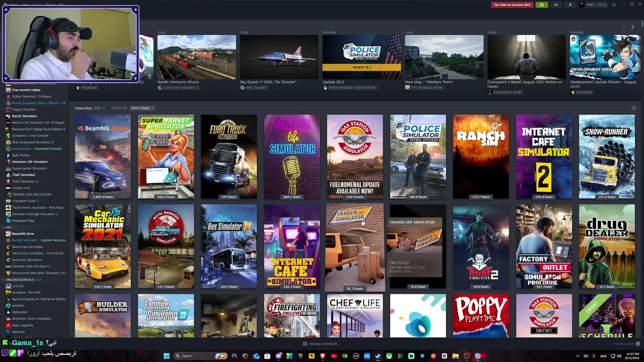
Task: Select Torque Drift in the sidebar
Action: [21, 188]
